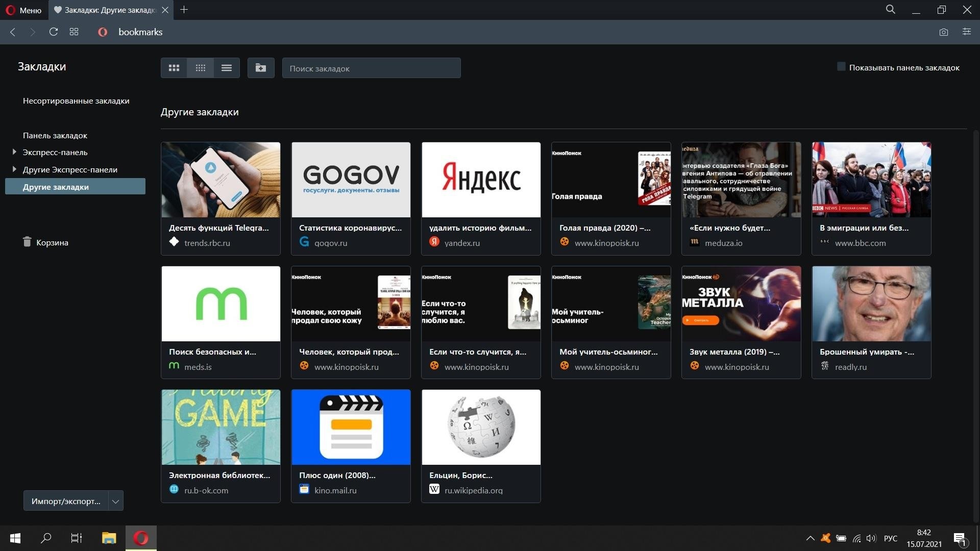
Task: Open the BBC В эмиграции bookmark
Action: [871, 198]
